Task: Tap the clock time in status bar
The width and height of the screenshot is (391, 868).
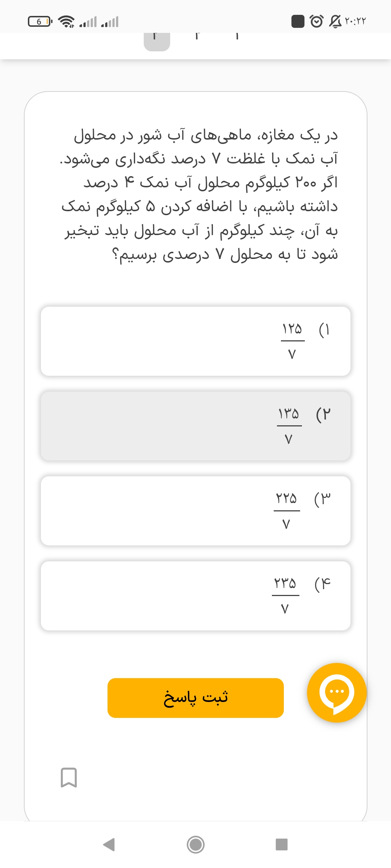Action: 355,21
